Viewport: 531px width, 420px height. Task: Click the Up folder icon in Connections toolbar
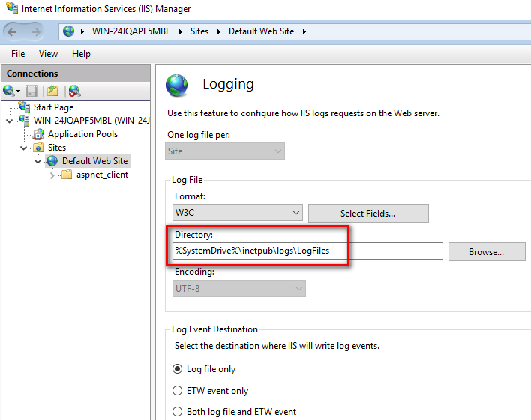tap(52, 91)
